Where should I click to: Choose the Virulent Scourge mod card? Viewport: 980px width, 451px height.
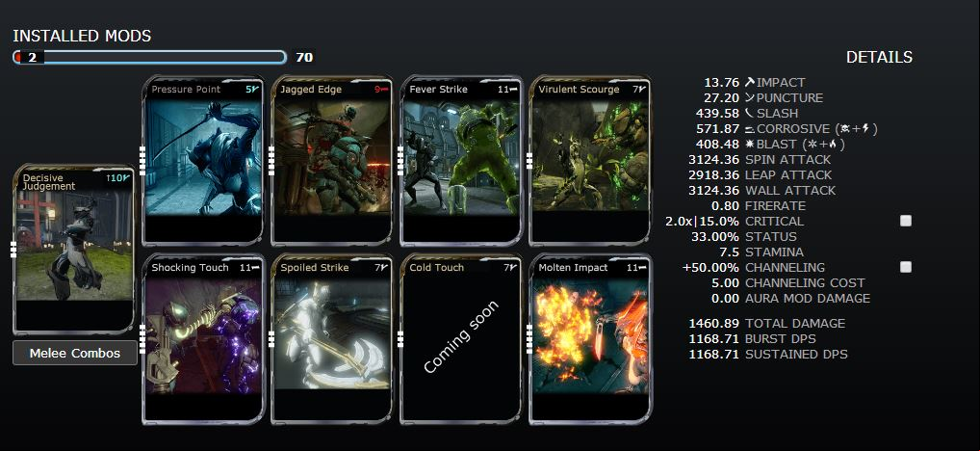[590, 160]
